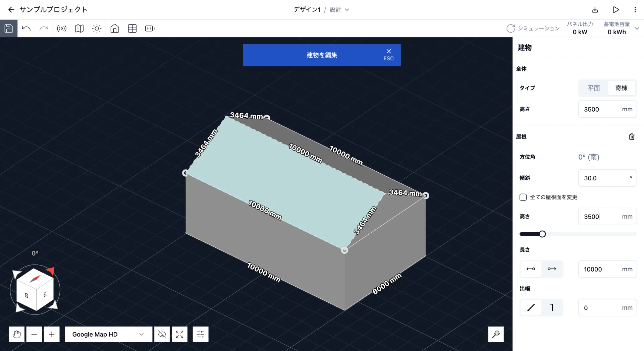The width and height of the screenshot is (644, 351).
Task: Click the 傾斜 angle input field
Action: click(x=607, y=178)
